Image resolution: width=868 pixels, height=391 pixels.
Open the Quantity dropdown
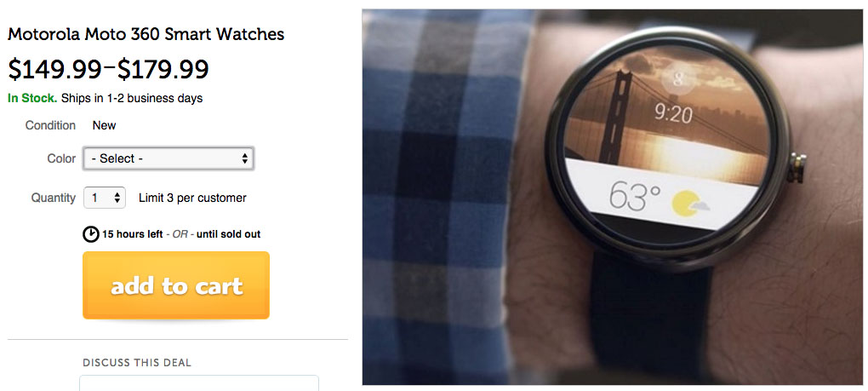coord(105,198)
